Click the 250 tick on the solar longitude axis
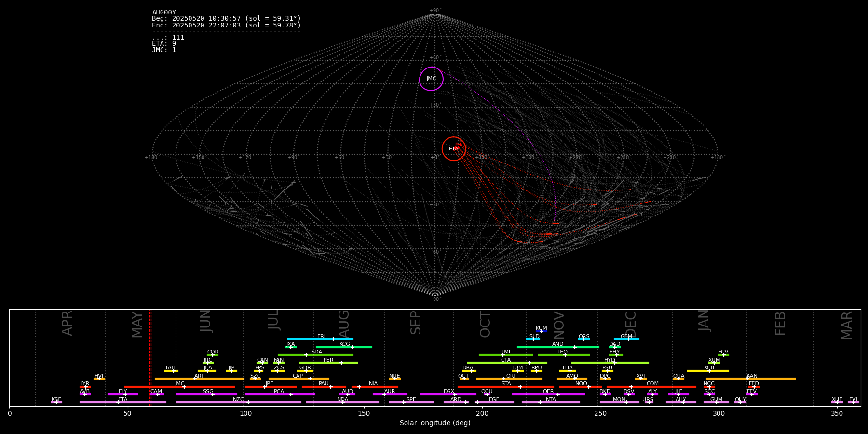The width and height of the screenshot is (868, 434). [x=600, y=413]
